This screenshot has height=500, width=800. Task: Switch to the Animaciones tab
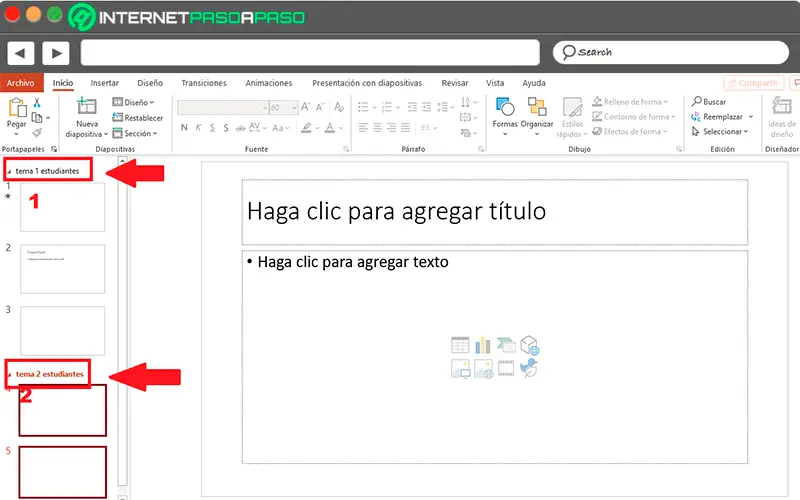coord(269,83)
